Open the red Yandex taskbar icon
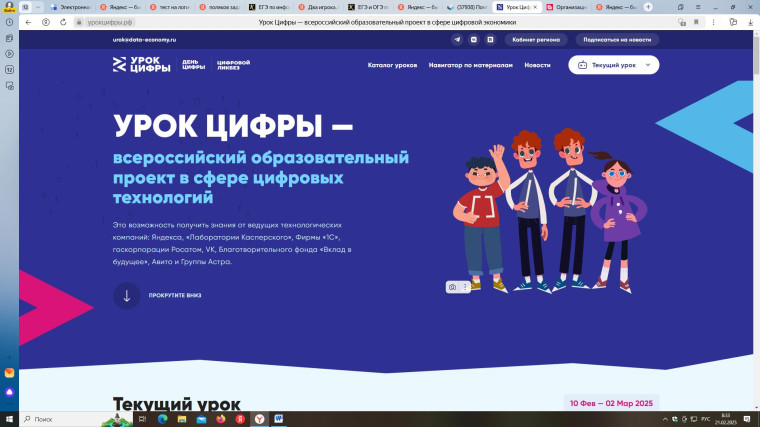The width and height of the screenshot is (760, 427). point(240,419)
